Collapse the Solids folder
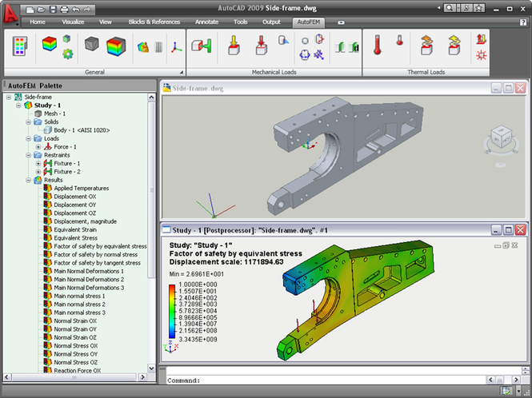This screenshot has height=398, width=532. tap(29, 122)
